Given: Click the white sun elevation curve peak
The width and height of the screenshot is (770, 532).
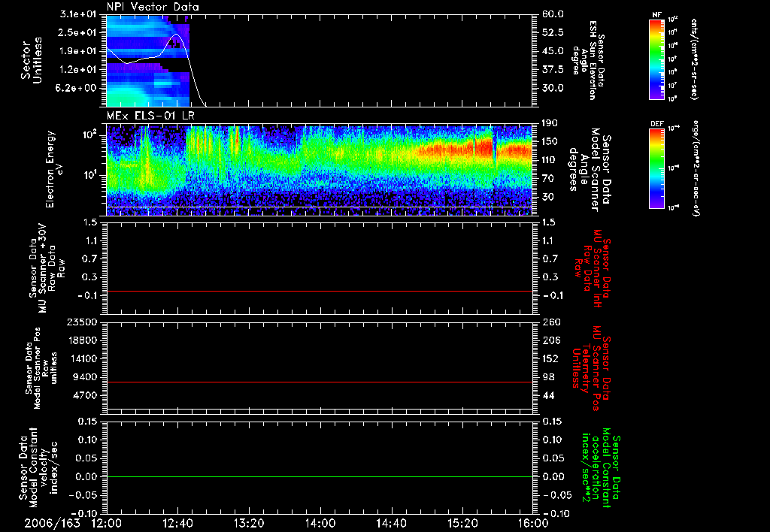Looking at the screenshot, I should click(177, 35).
